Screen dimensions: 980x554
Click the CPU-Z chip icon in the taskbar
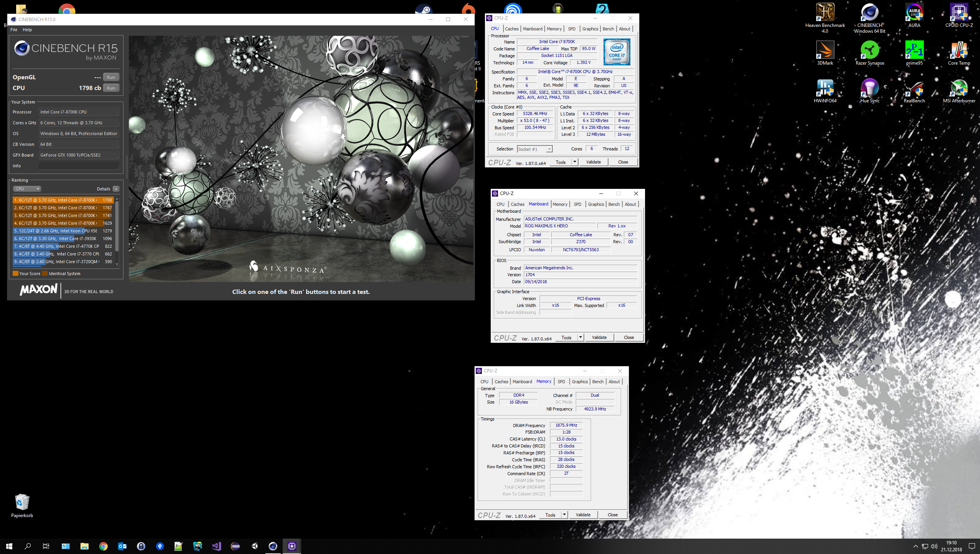coord(292,546)
